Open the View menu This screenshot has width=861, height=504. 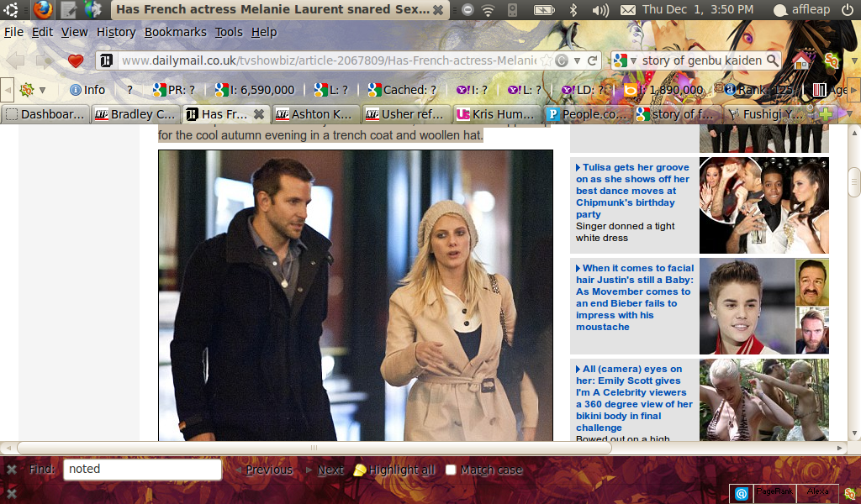tap(75, 33)
